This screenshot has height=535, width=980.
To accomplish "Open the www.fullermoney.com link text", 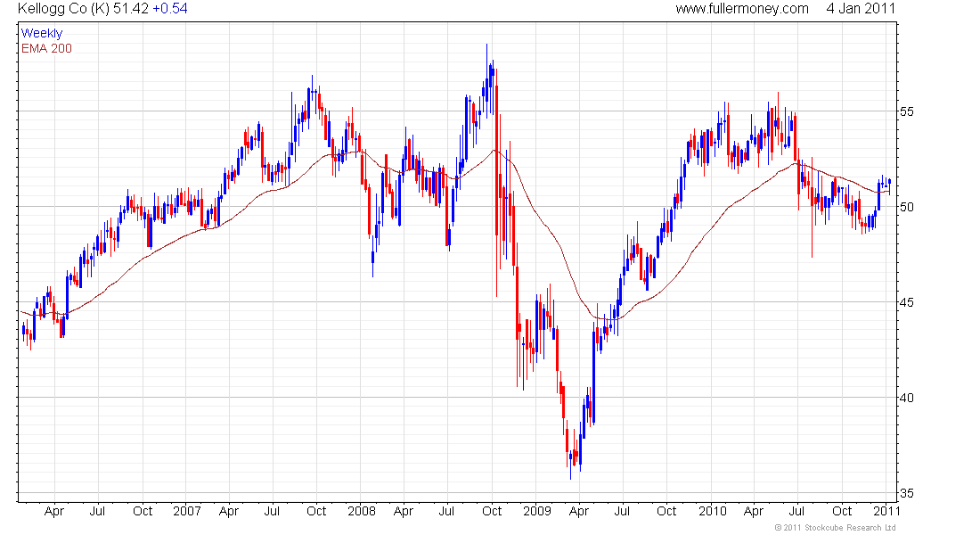I will [x=742, y=9].
